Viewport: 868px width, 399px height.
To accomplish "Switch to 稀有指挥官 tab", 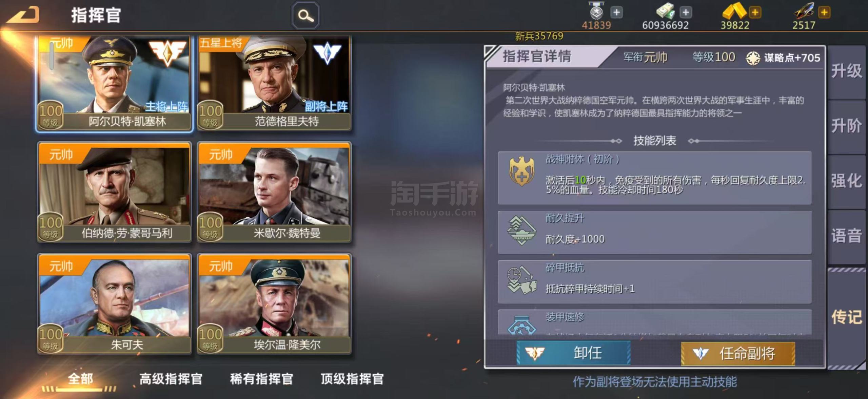I will tap(261, 379).
